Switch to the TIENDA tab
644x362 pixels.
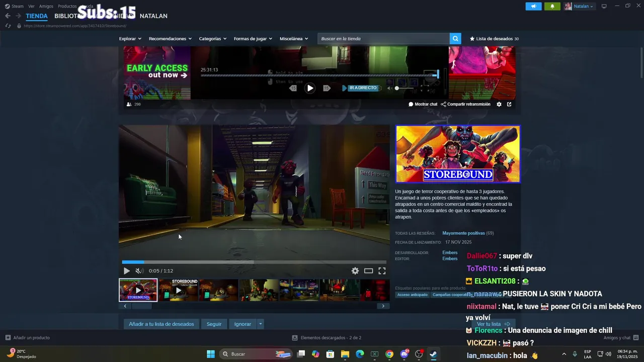[x=37, y=16]
